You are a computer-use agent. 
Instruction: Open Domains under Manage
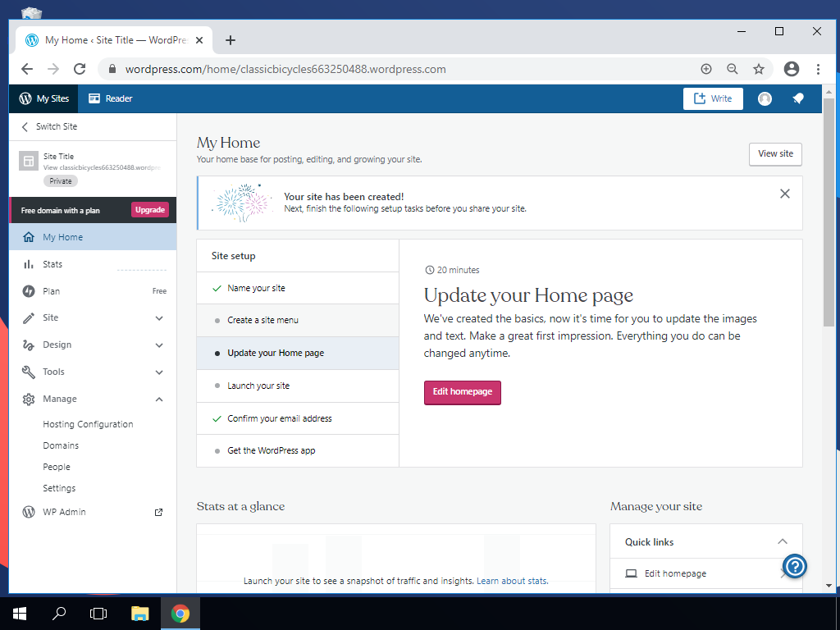[61, 445]
